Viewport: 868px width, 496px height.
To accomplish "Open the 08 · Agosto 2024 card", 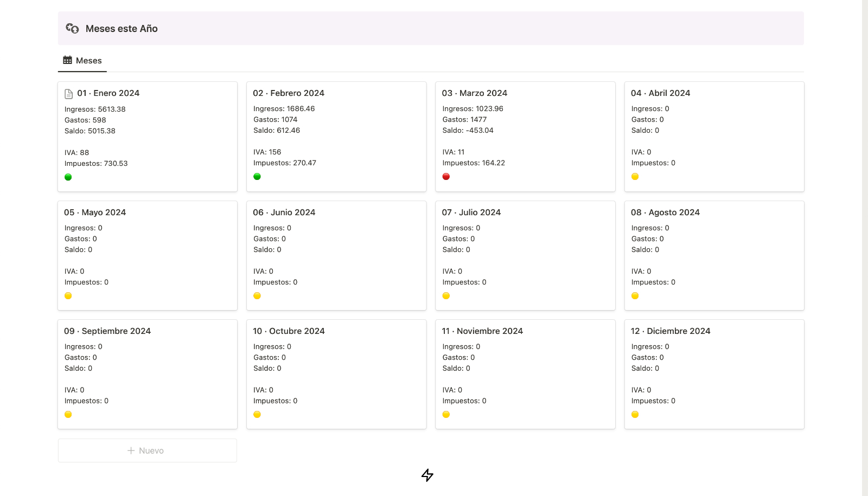I will (714, 256).
